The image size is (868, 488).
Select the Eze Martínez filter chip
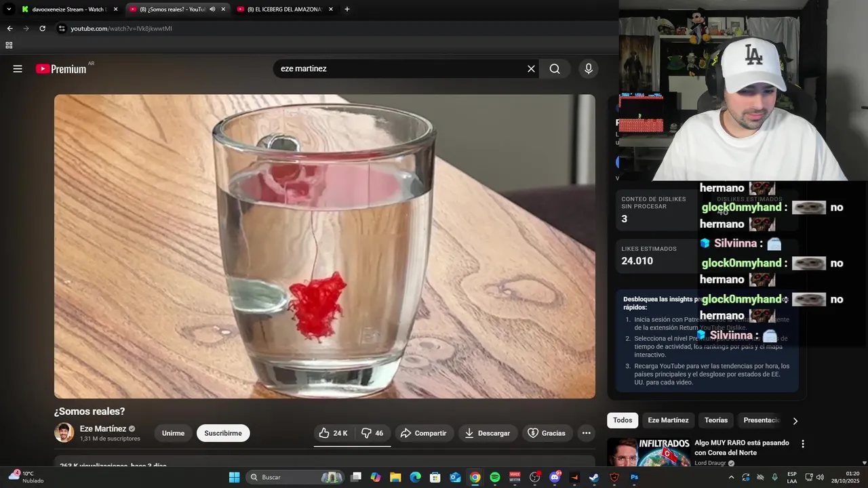(668, 420)
